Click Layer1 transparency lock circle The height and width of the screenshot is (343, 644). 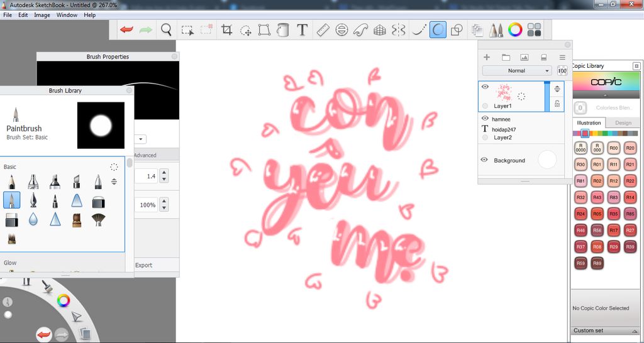tap(485, 106)
